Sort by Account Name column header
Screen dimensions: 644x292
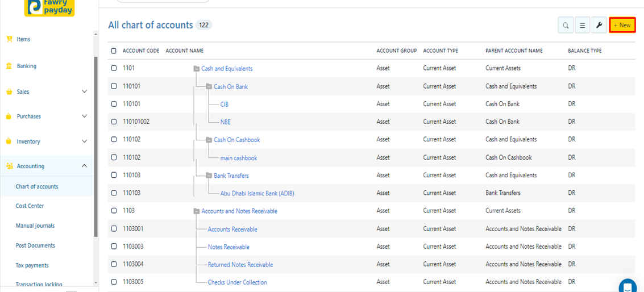click(184, 51)
